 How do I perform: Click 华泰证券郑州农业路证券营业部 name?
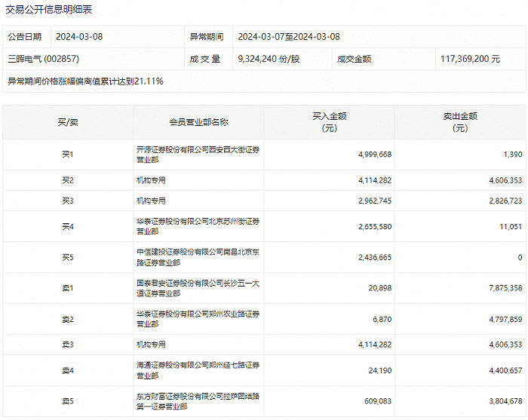(198, 319)
